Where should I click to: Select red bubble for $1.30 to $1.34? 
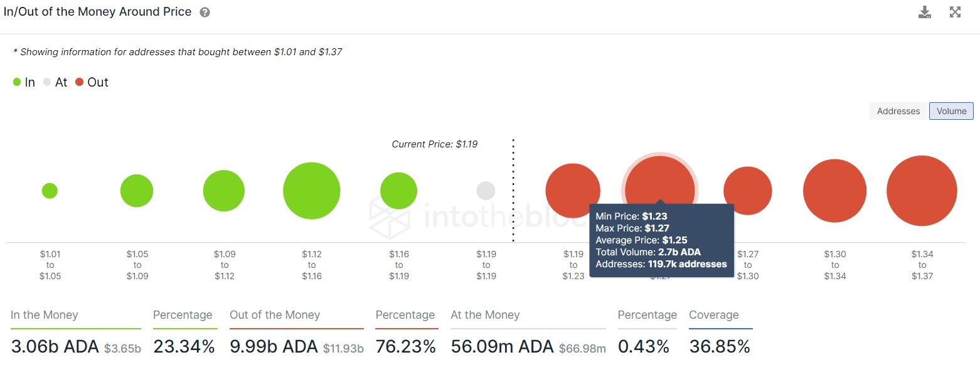pyautogui.click(x=834, y=191)
